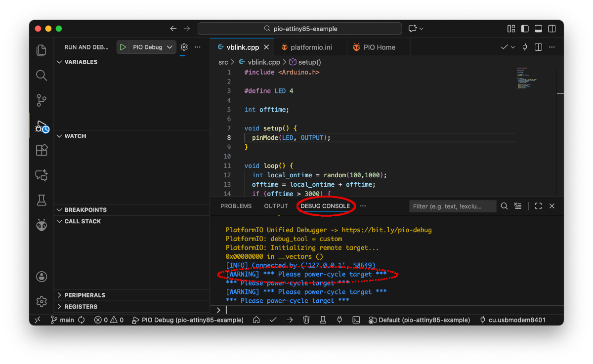The image size is (593, 364).
Task: Show additional panel views ellipsis
Action: pos(363,206)
